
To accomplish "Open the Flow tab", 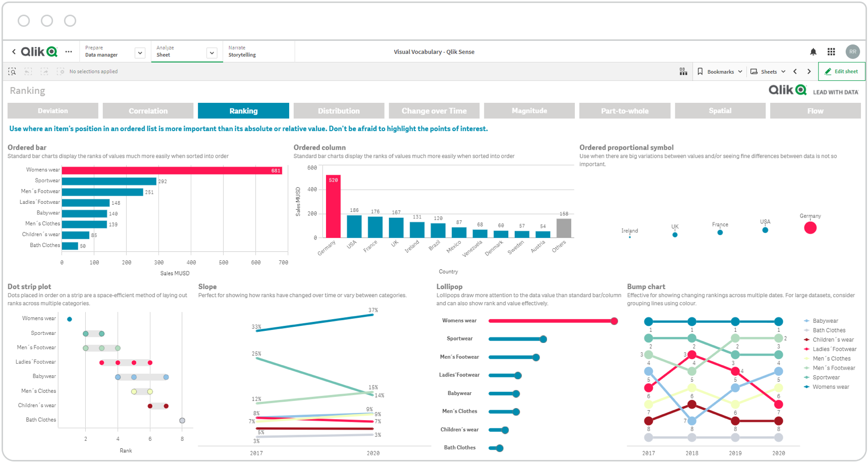I will 815,111.
